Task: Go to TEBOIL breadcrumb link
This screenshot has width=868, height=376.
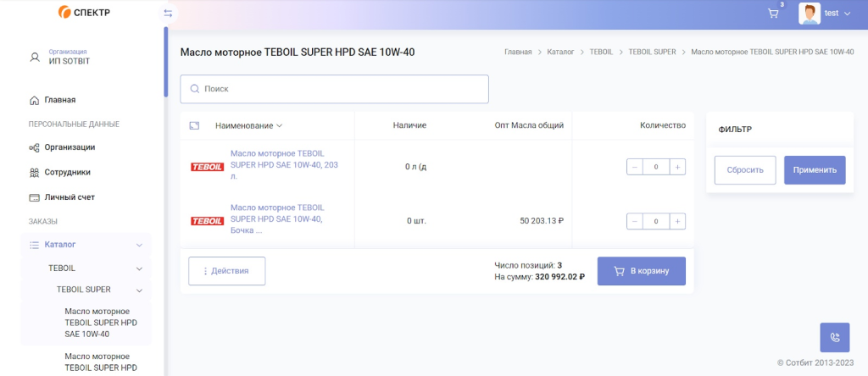Action: 601,52
